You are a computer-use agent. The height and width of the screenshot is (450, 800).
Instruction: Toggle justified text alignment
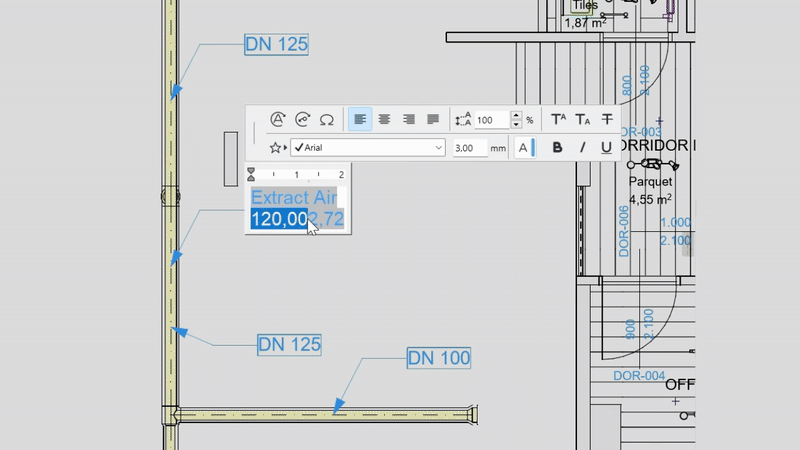433,119
